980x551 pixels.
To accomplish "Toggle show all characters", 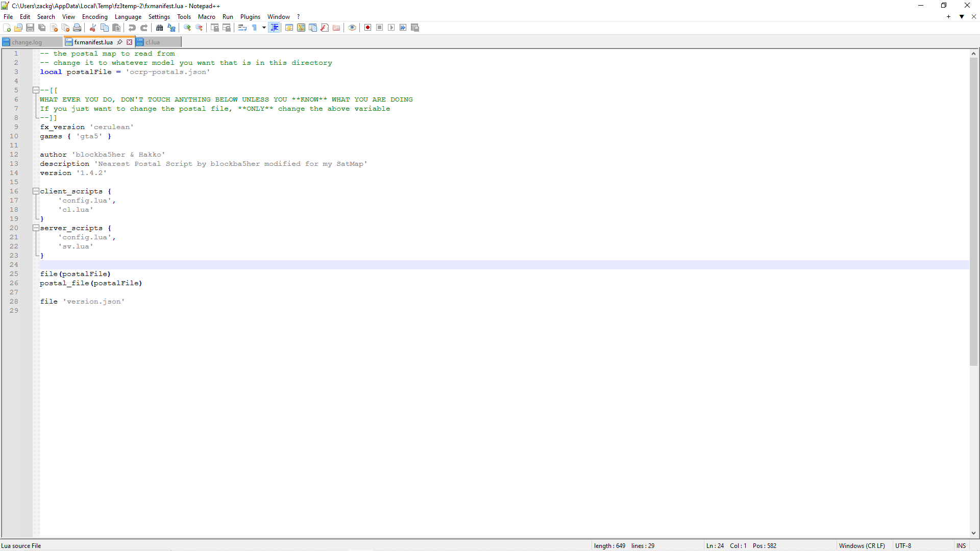I will [x=254, y=28].
